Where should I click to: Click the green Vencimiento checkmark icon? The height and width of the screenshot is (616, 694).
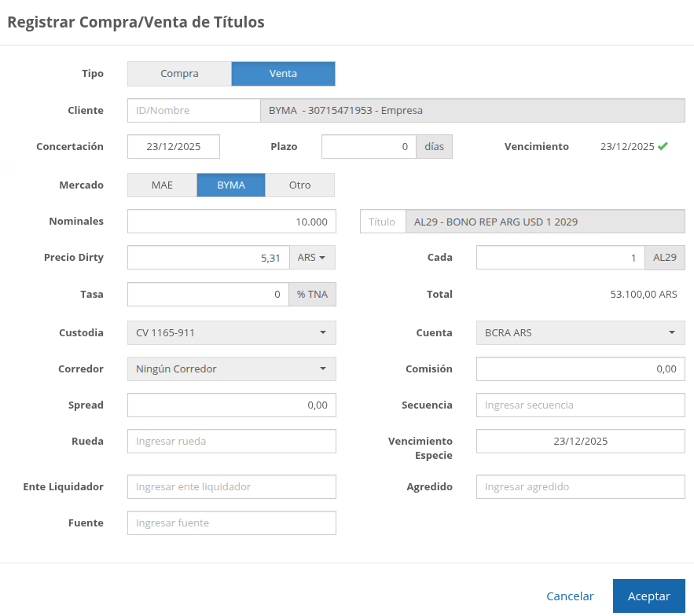click(x=663, y=147)
